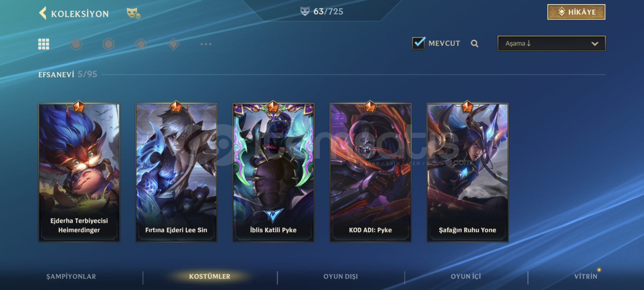Switch to the Şampiyonlar tab

(71, 277)
